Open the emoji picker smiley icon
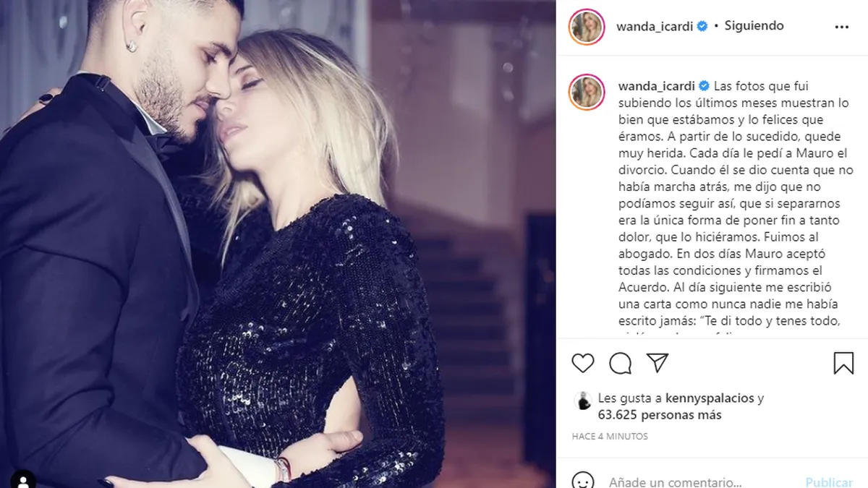 click(583, 481)
